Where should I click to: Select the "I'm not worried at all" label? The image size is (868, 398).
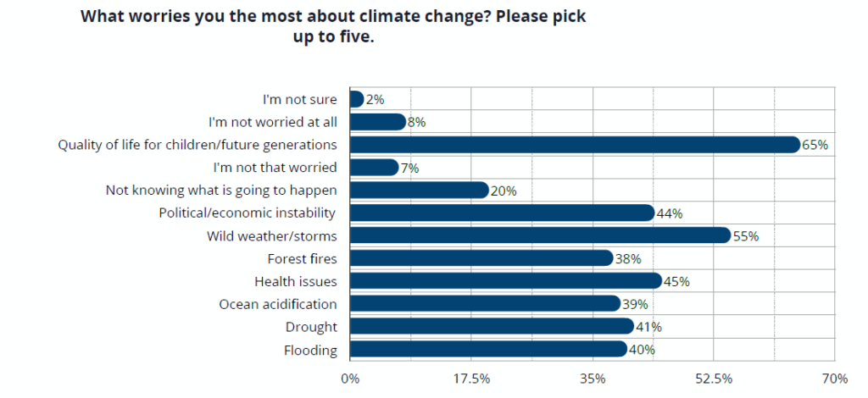tap(272, 122)
